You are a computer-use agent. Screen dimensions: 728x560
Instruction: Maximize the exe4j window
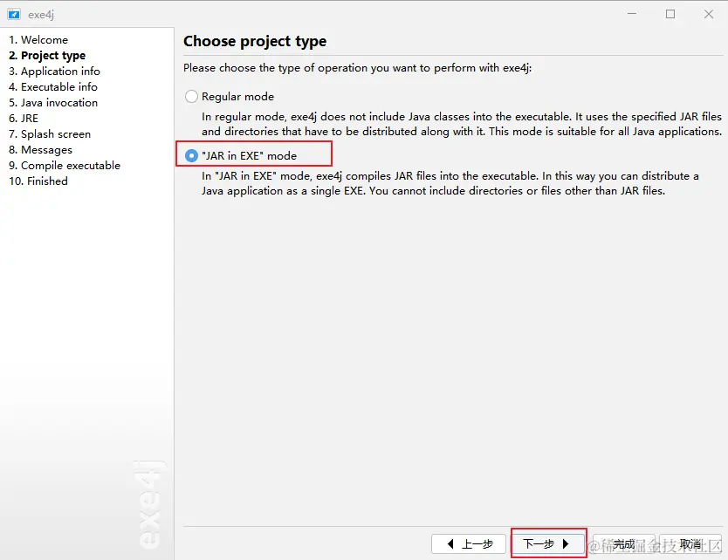pyautogui.click(x=670, y=14)
